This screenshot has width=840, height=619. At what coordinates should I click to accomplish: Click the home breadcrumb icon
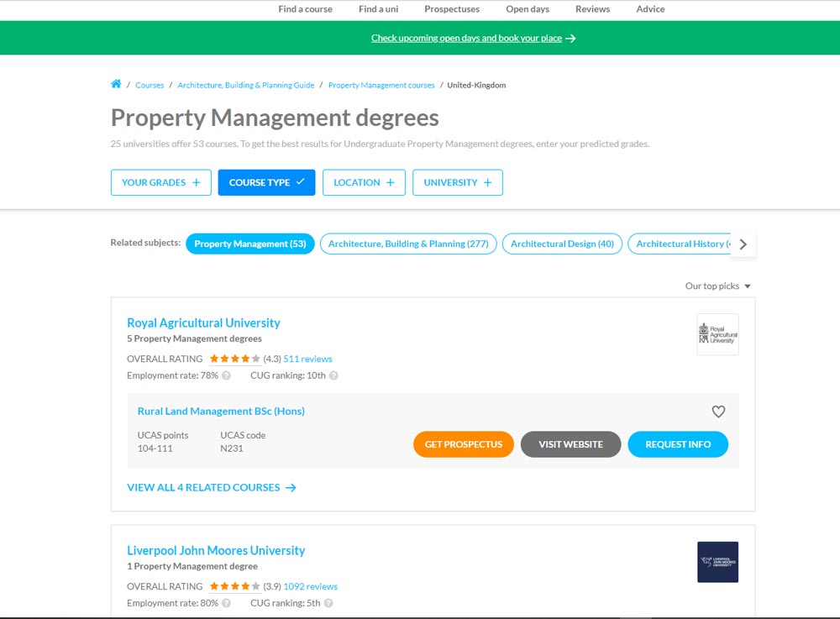[x=116, y=84]
